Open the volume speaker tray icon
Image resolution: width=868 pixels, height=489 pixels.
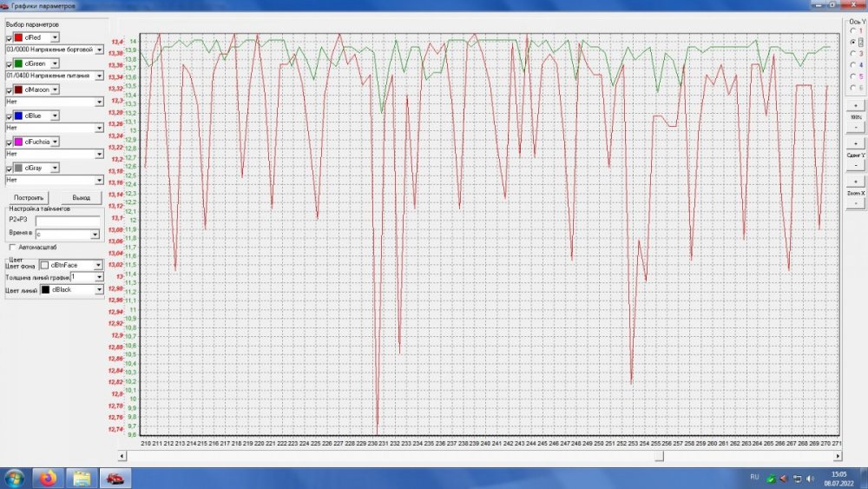click(x=811, y=479)
